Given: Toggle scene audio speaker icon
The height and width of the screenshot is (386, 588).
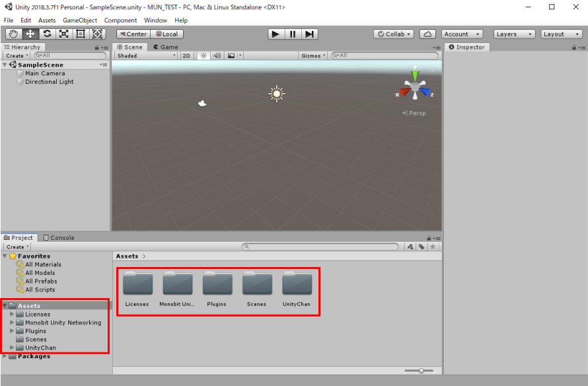Looking at the screenshot, I should coord(217,56).
